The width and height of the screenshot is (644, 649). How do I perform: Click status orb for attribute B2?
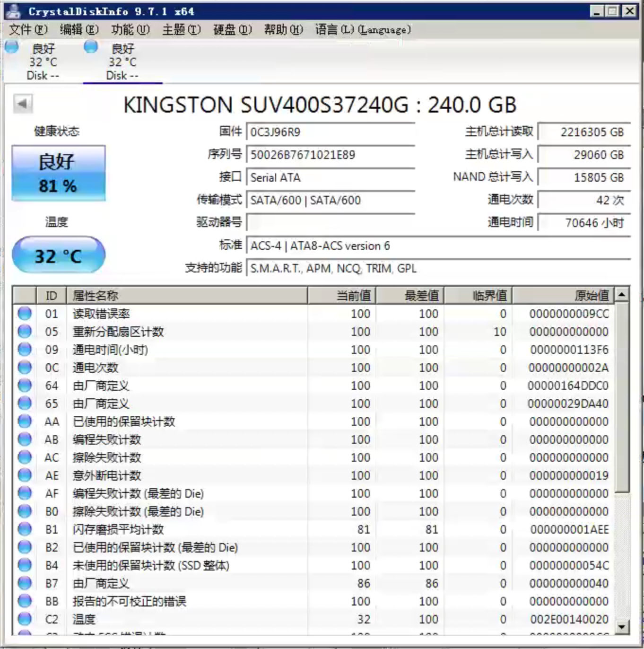pos(25,547)
